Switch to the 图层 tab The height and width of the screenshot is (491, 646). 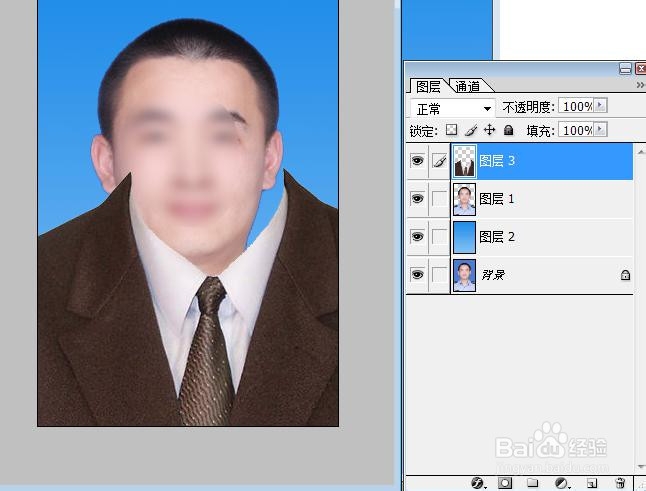[428, 86]
